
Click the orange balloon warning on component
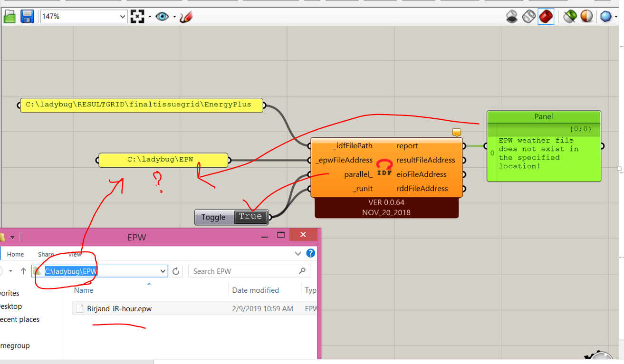click(457, 133)
